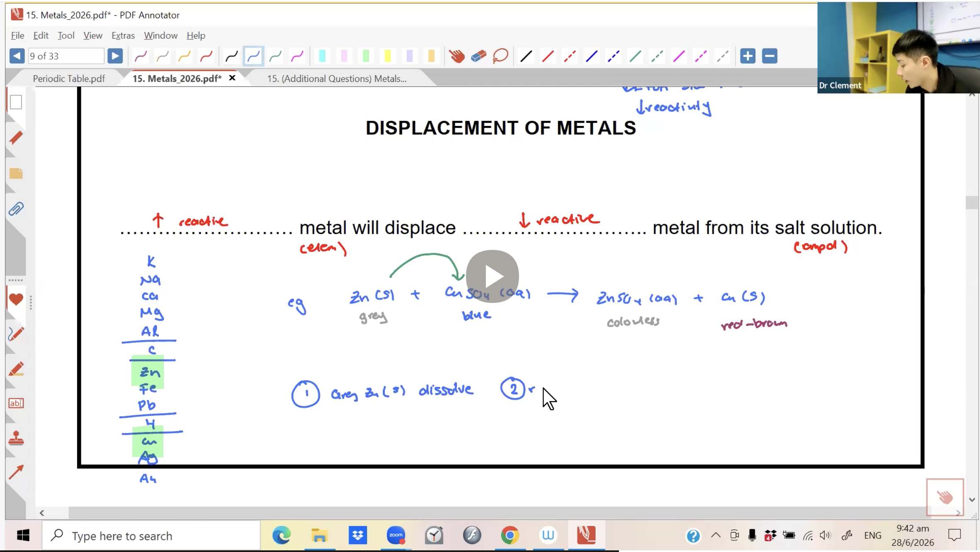Open the red pencil sidebar tool
Image resolution: width=980 pixels, height=552 pixels.
[16, 138]
